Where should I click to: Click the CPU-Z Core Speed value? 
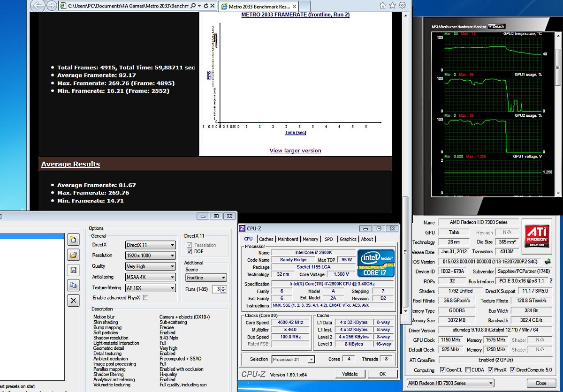pos(290,323)
